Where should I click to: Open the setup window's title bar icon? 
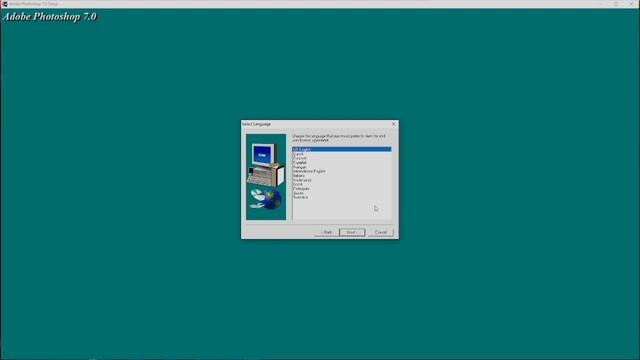coord(4,4)
